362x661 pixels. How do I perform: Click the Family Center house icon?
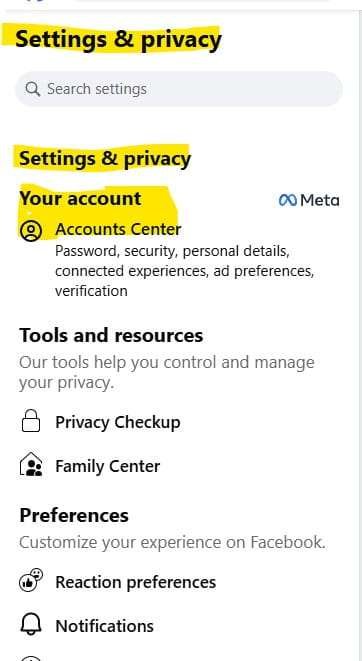(31, 465)
